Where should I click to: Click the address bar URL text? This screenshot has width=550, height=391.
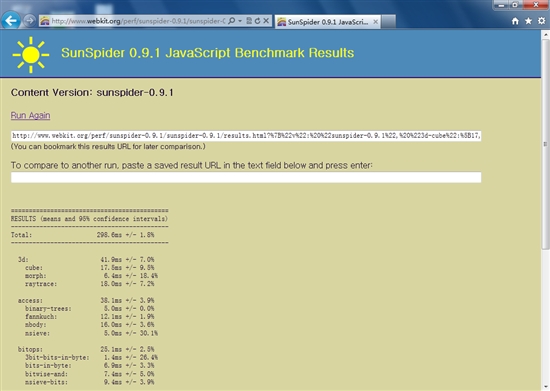click(139, 21)
